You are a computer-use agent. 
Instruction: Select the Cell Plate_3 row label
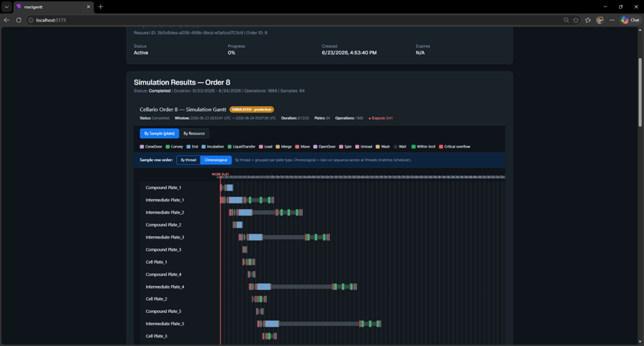pos(156,336)
